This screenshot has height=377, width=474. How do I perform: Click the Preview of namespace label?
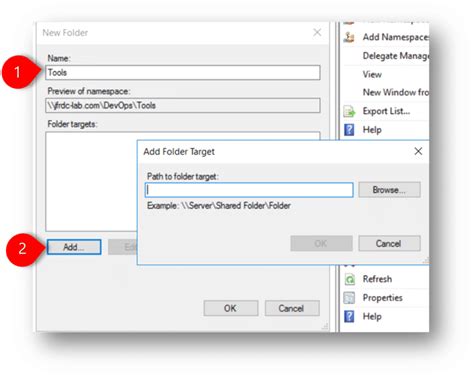89,91
